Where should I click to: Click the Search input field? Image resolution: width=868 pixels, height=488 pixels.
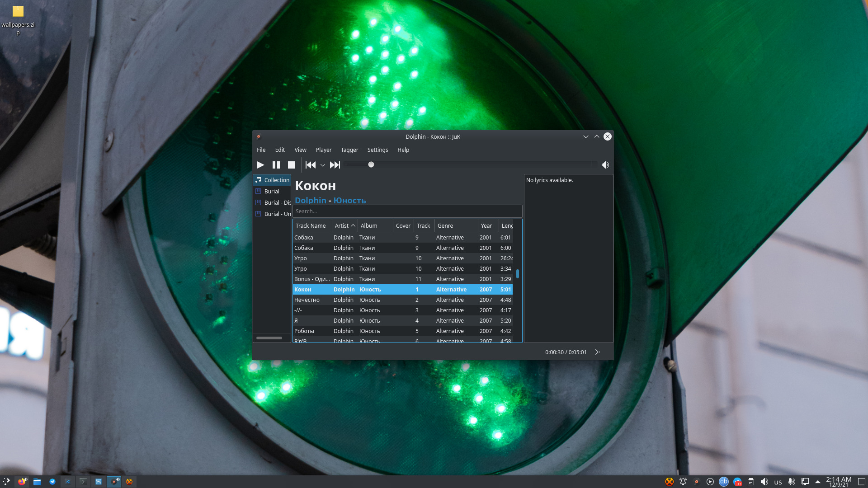click(x=407, y=211)
